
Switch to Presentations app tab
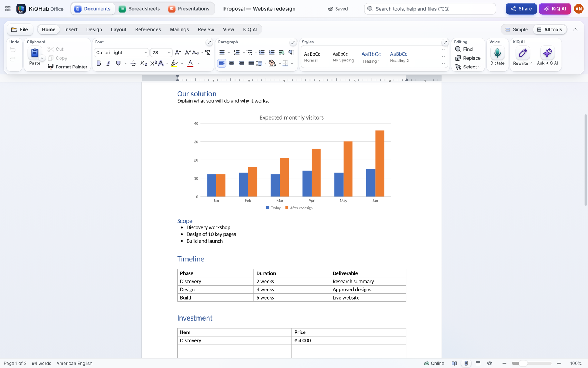(189, 9)
